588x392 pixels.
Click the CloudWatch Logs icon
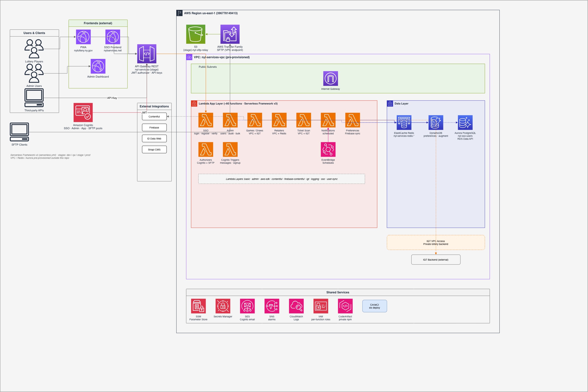tap(296, 306)
